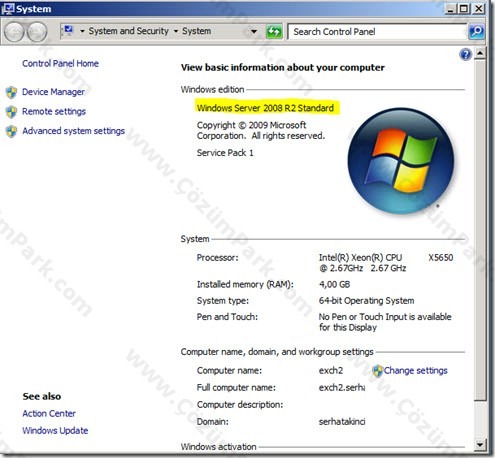This screenshot has height=458, width=495.
Task: Click the Forward navigation arrow button
Action: coord(37,32)
